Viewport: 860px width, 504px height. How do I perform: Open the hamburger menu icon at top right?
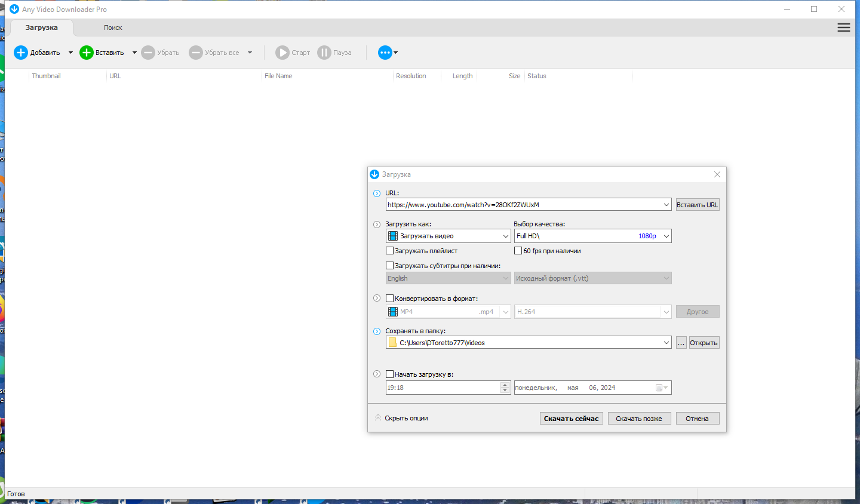(844, 27)
